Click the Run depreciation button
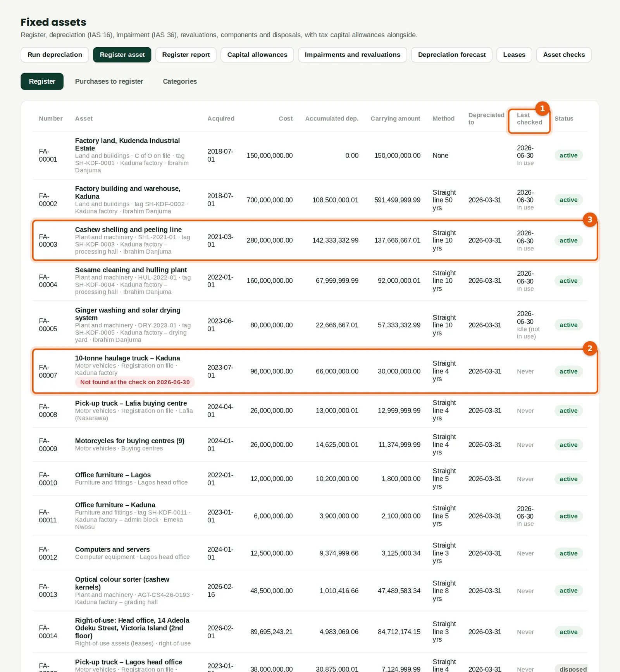 (x=55, y=55)
